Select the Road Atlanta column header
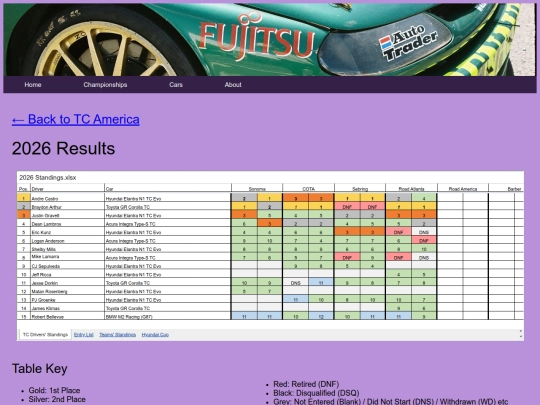The width and height of the screenshot is (540, 405). tap(411, 189)
